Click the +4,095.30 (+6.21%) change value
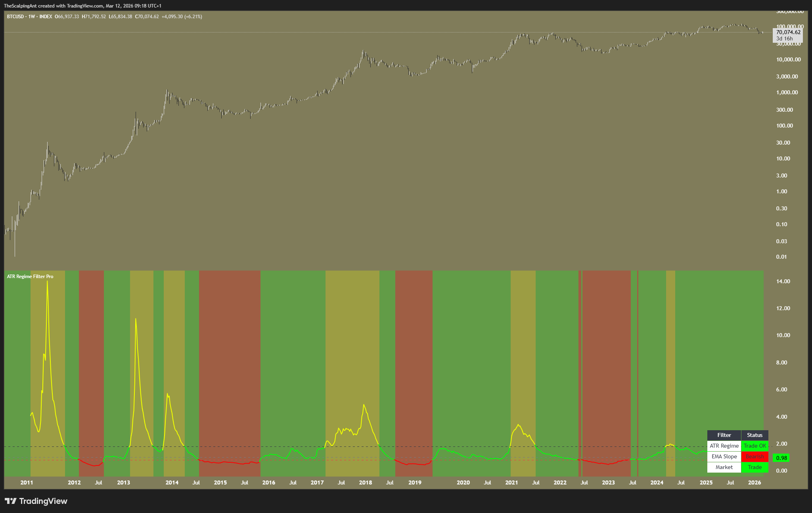 (182, 17)
